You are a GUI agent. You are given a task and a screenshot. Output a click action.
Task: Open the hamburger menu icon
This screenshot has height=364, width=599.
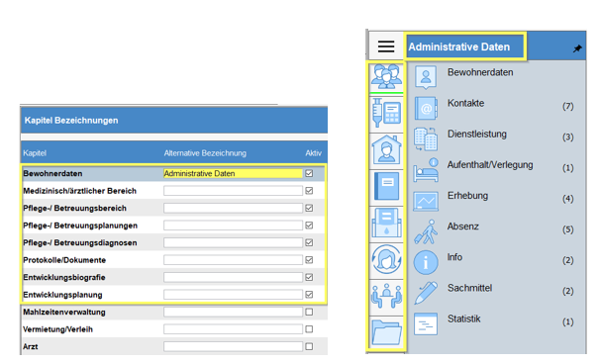pyautogui.click(x=386, y=46)
